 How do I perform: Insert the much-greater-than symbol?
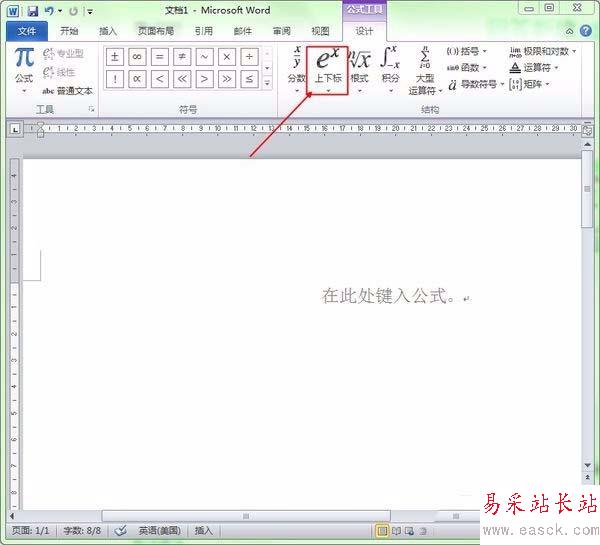point(227,79)
